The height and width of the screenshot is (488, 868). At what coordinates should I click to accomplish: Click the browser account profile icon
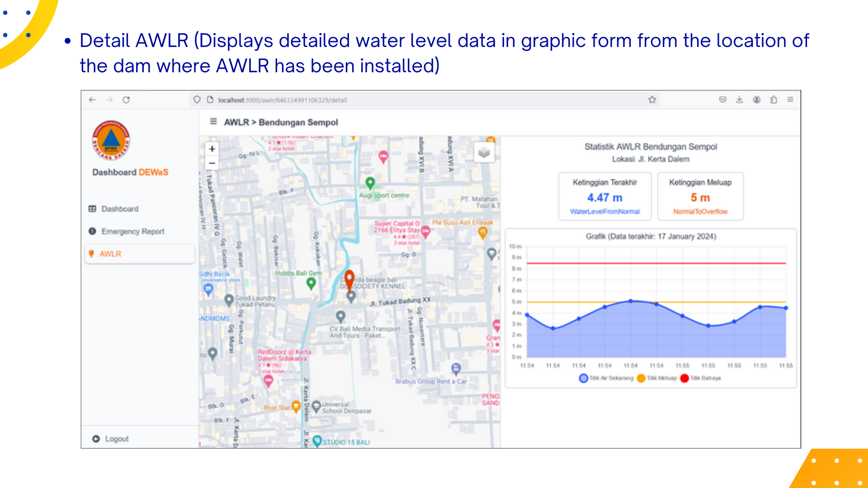(x=756, y=100)
